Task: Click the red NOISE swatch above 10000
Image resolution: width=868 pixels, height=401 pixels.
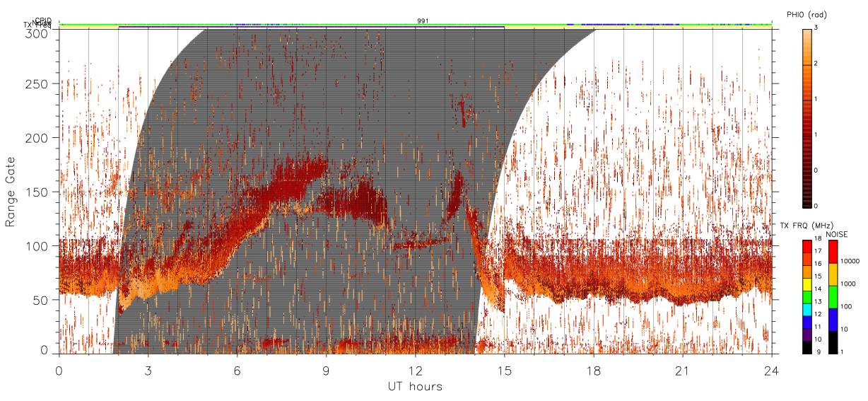Action: pos(833,252)
